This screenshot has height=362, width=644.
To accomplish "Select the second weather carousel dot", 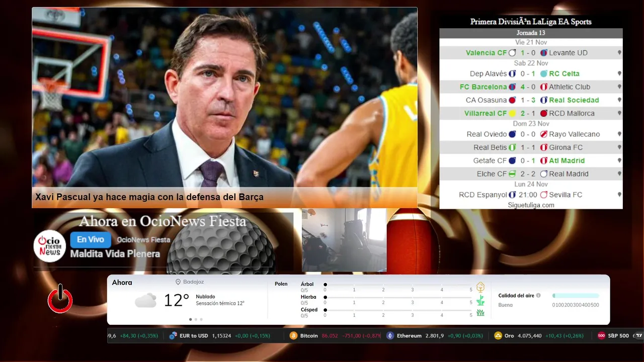I will [196, 319].
